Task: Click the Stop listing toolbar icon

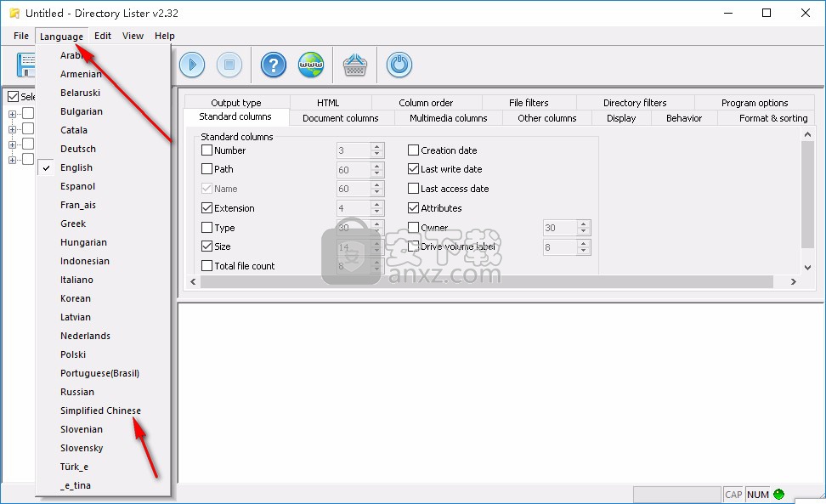Action: (x=229, y=65)
